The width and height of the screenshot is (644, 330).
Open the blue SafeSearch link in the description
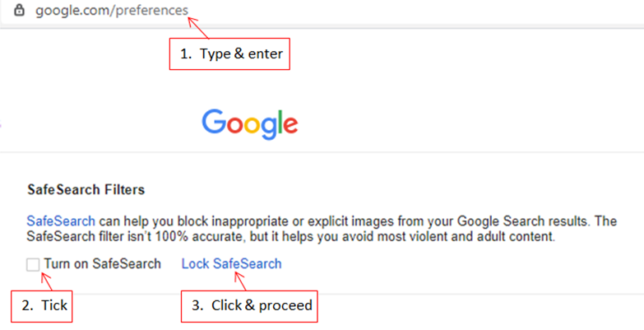coord(61,221)
